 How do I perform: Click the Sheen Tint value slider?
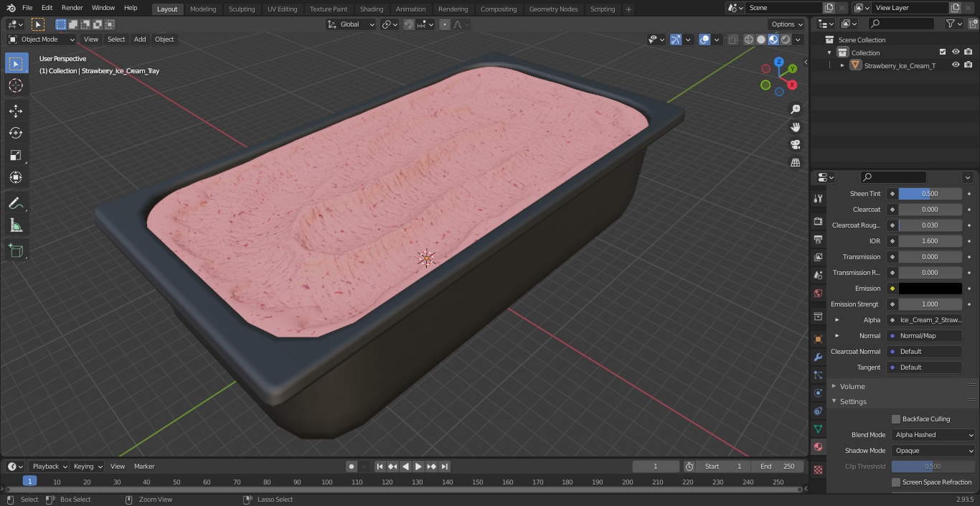[930, 194]
